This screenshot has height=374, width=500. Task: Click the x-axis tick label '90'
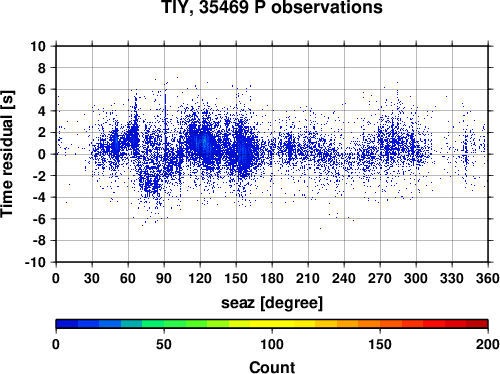point(164,278)
